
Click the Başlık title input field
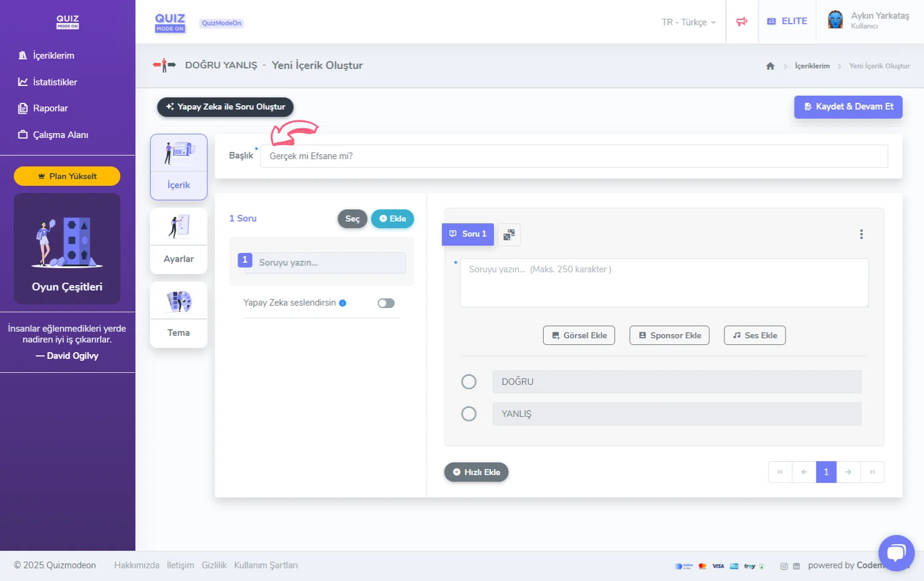(573, 156)
